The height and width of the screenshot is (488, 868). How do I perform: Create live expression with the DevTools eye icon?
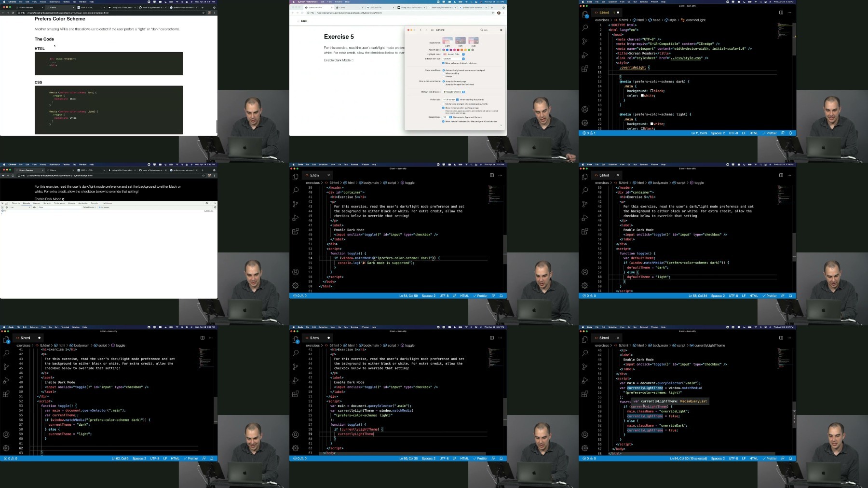pyautogui.click(x=34, y=207)
